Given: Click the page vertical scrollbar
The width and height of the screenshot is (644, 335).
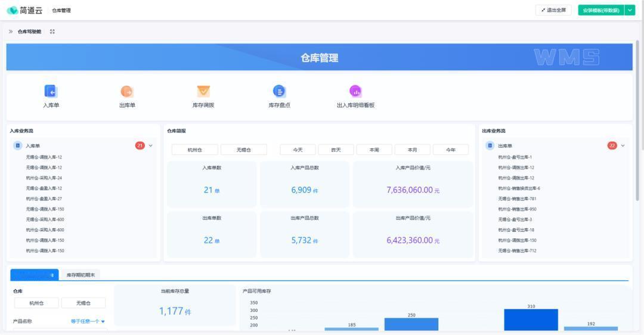Looking at the screenshot, I should [637, 120].
